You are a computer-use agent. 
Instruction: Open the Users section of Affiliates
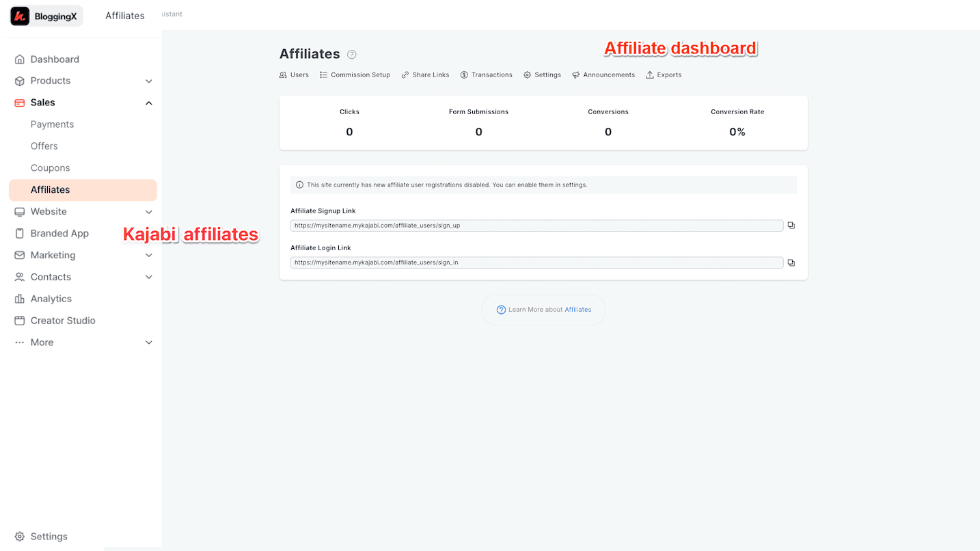click(294, 75)
